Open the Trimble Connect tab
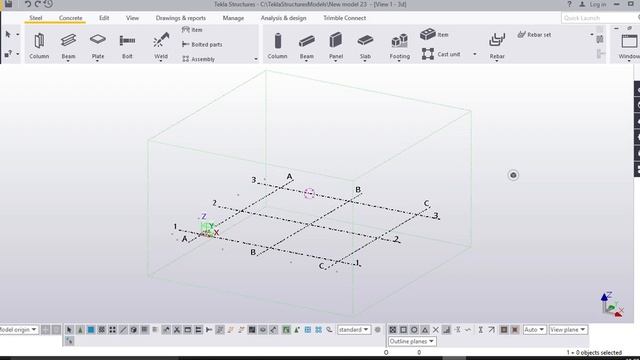This screenshot has height=360, width=640. 344,18
